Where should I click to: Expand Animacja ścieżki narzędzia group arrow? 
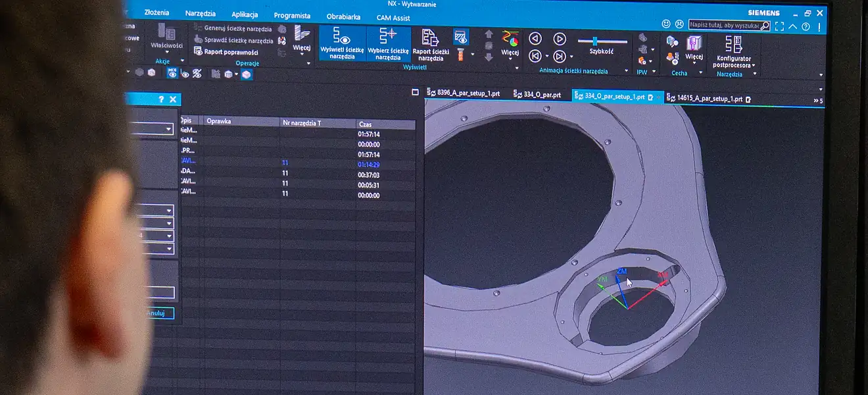625,70
